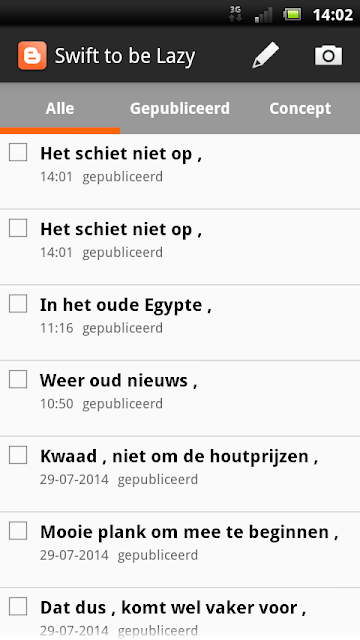This screenshot has height=640, width=360.
Task: Open the 'Weer oud nieuws' post
Action: pyautogui.click(x=180, y=398)
